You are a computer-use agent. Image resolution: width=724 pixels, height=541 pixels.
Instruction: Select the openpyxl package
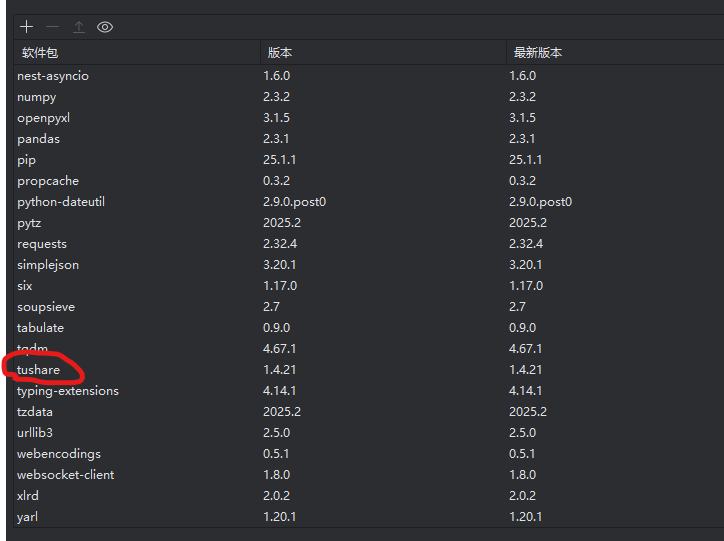pos(43,118)
